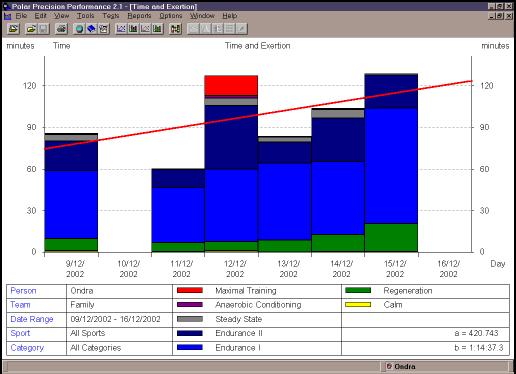Click the Person field label

point(23,291)
